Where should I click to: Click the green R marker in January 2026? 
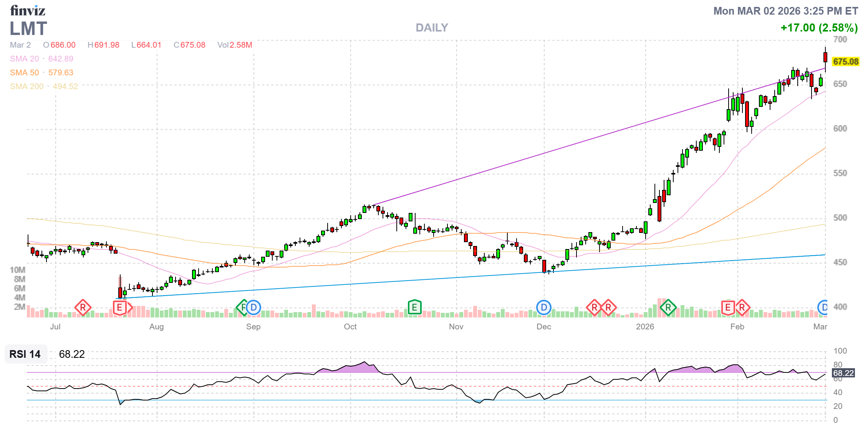[x=668, y=307]
